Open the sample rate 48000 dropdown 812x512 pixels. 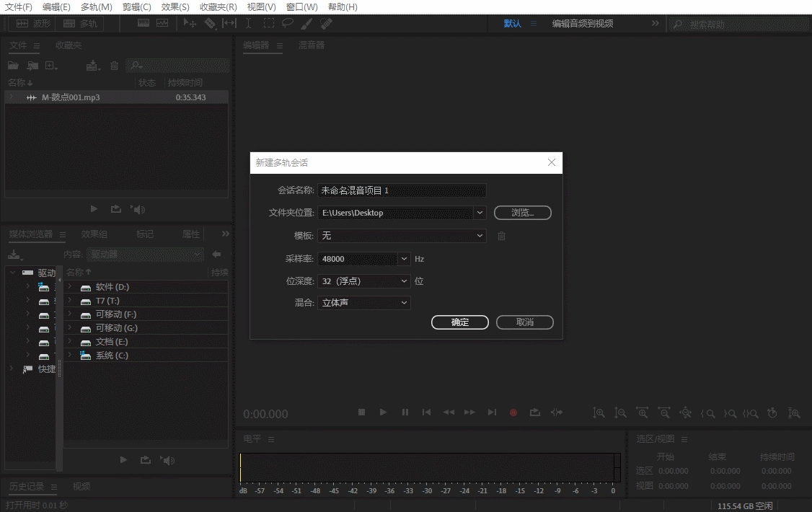[x=404, y=259]
